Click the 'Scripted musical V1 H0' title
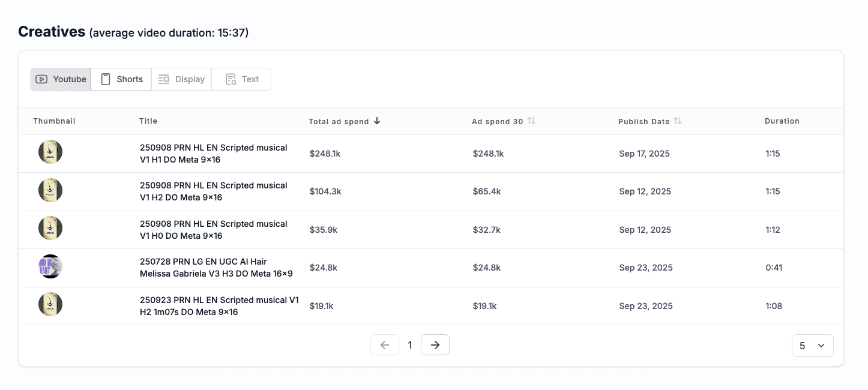Screen dimensions: 868x390 point(213,230)
